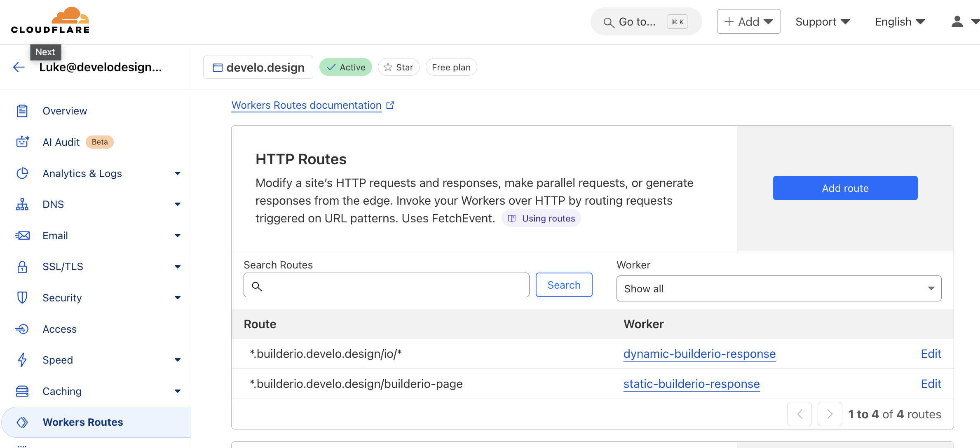
Task: Open the Worker 'Show all' dropdown
Action: [778, 289]
